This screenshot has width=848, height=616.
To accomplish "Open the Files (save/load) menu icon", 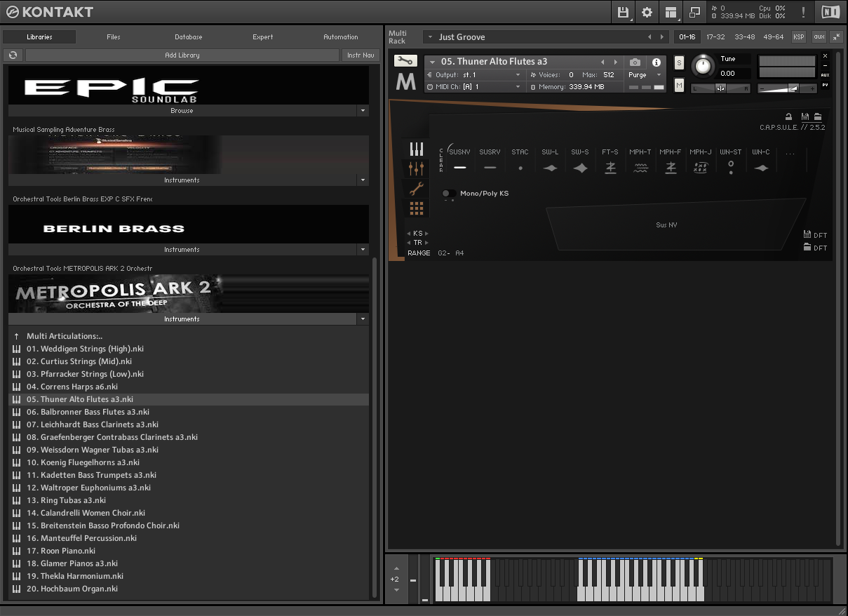I will point(623,12).
